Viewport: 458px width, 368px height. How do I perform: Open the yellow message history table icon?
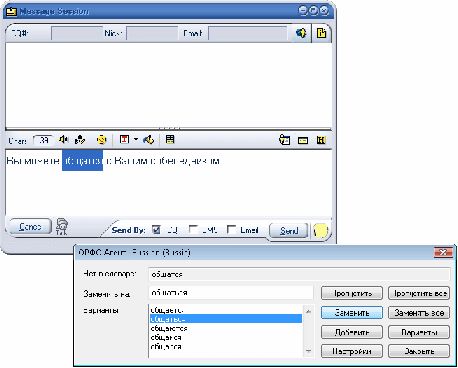coord(170,139)
